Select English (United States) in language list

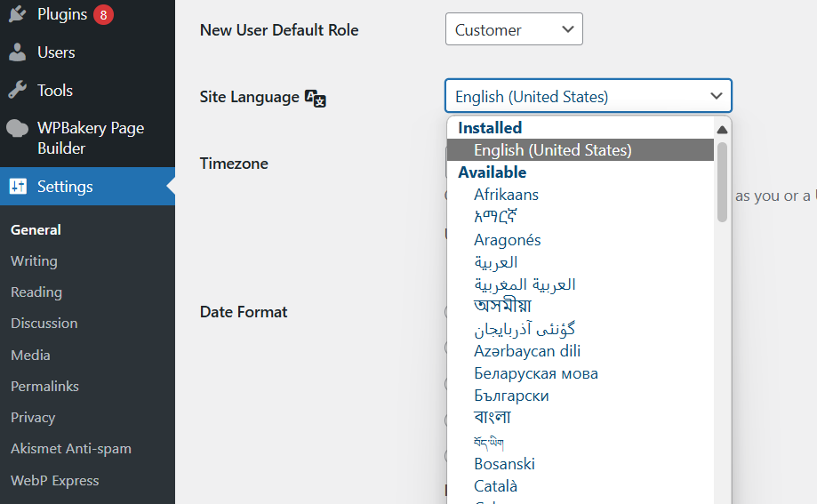click(552, 150)
